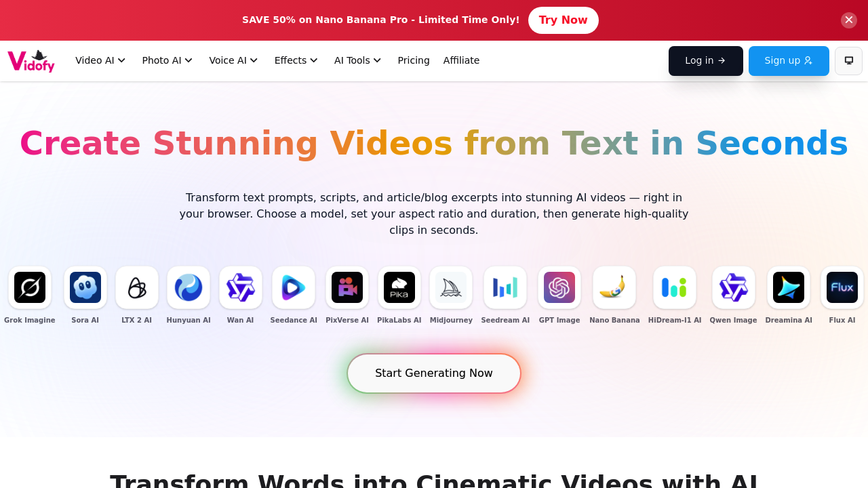Image resolution: width=868 pixels, height=488 pixels.
Task: Click the Vidofy logo
Action: click(x=31, y=60)
